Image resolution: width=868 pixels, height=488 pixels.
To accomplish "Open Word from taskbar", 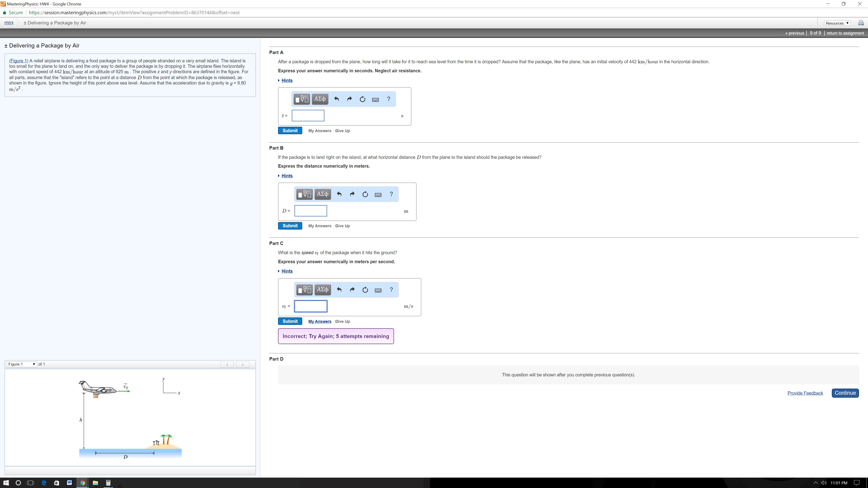I will [69, 483].
